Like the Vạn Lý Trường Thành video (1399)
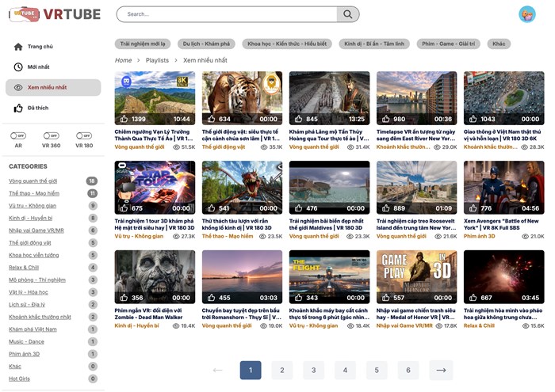 tap(124, 119)
